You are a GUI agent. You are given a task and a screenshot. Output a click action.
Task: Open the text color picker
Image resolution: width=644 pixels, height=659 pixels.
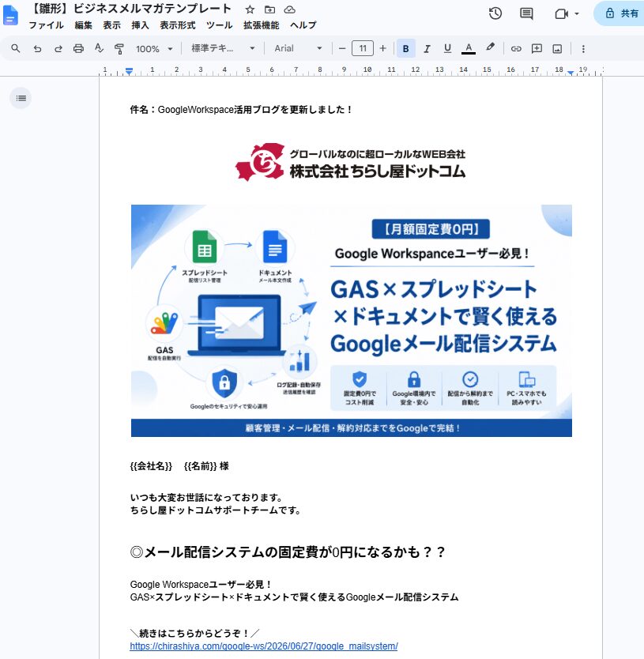pyautogui.click(x=469, y=48)
